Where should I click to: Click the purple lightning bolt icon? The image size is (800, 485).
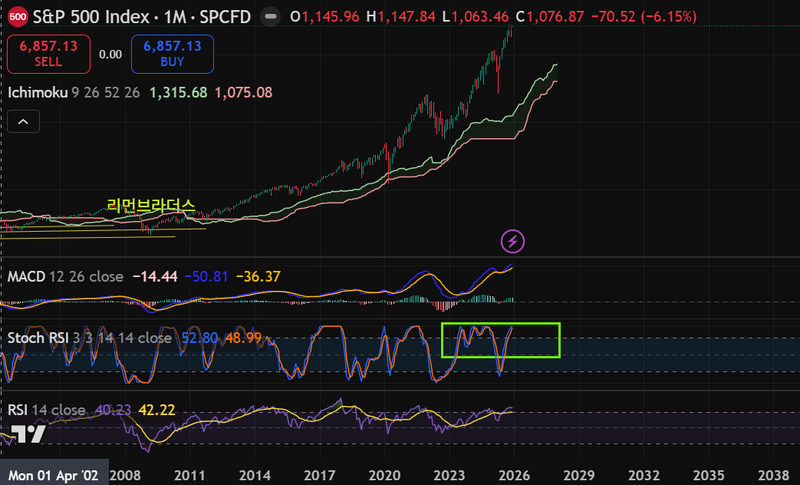click(x=513, y=241)
